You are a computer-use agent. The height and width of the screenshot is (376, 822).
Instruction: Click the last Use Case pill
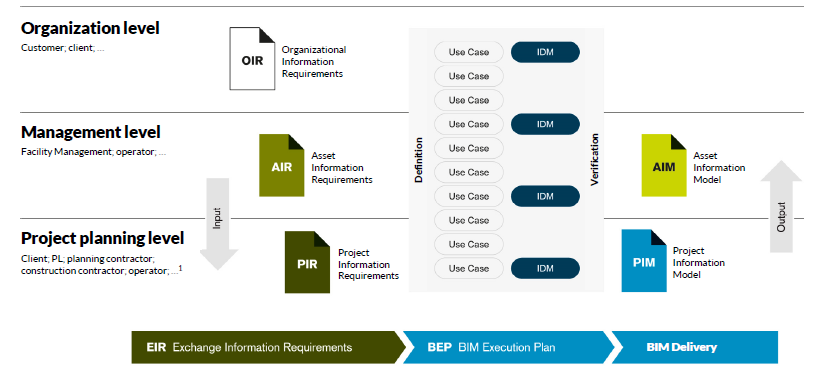click(x=469, y=268)
